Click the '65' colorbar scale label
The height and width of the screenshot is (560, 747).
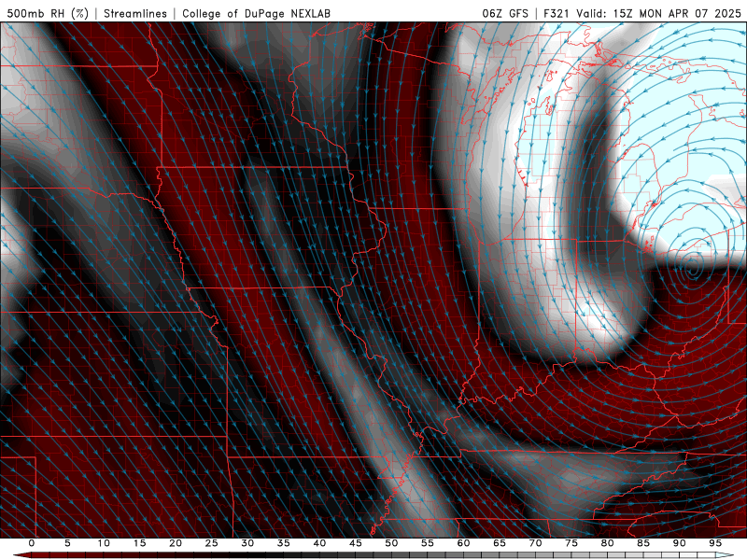click(x=500, y=543)
